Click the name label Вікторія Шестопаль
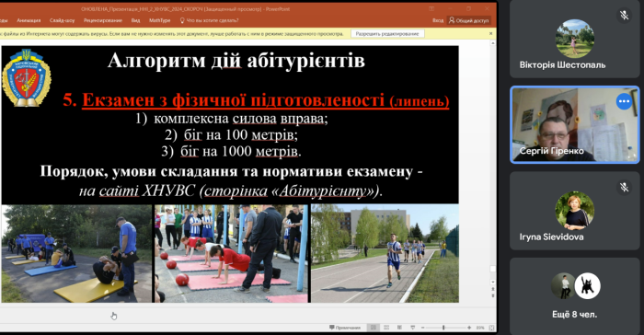 562,65
